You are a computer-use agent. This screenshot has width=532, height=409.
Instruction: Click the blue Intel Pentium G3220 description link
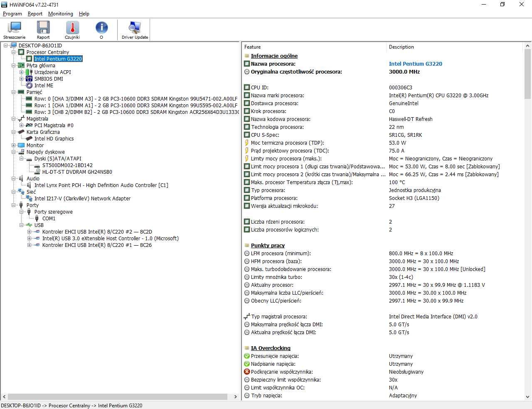416,64
